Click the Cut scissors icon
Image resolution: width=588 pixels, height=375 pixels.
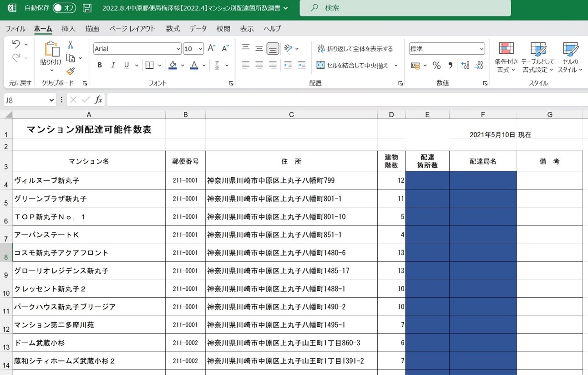coord(71,45)
